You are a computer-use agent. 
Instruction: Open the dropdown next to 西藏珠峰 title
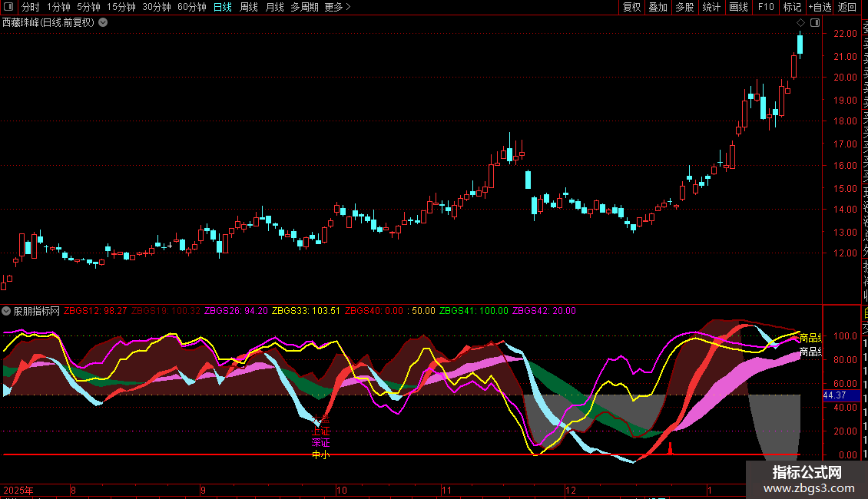(103, 22)
